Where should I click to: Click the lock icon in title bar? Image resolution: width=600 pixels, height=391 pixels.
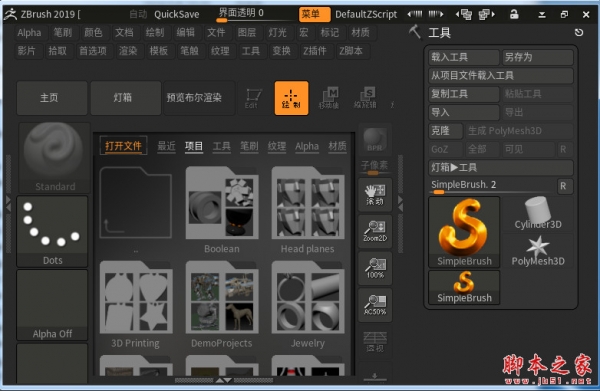tap(514, 15)
